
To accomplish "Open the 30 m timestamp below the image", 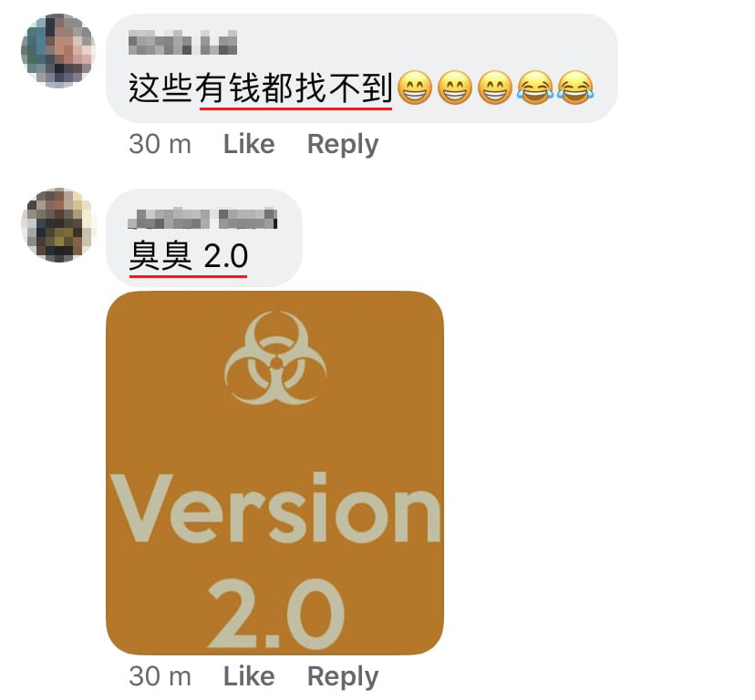I will pyautogui.click(x=160, y=676).
